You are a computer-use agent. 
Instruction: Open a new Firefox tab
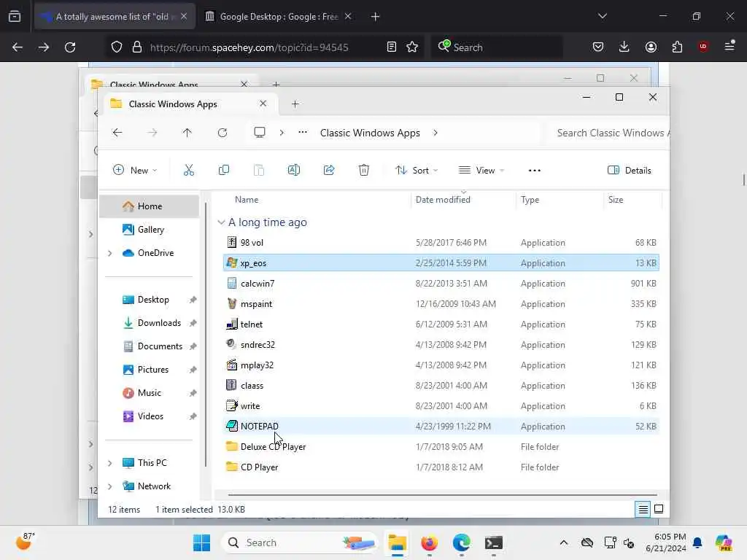375,17
